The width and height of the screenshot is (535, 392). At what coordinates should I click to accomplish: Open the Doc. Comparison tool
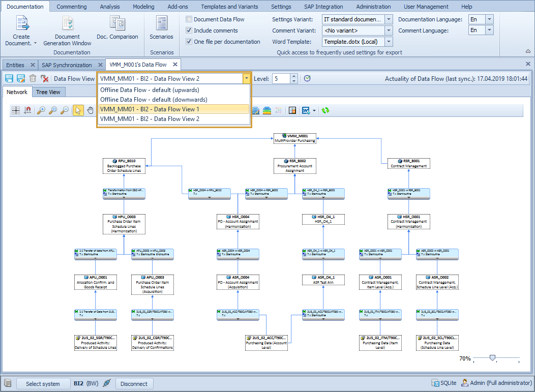[x=117, y=31]
